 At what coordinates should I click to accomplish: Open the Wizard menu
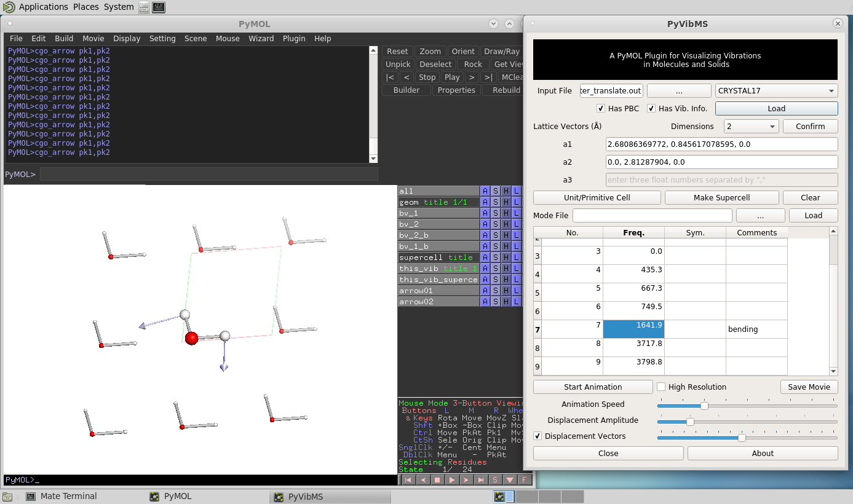(x=261, y=38)
